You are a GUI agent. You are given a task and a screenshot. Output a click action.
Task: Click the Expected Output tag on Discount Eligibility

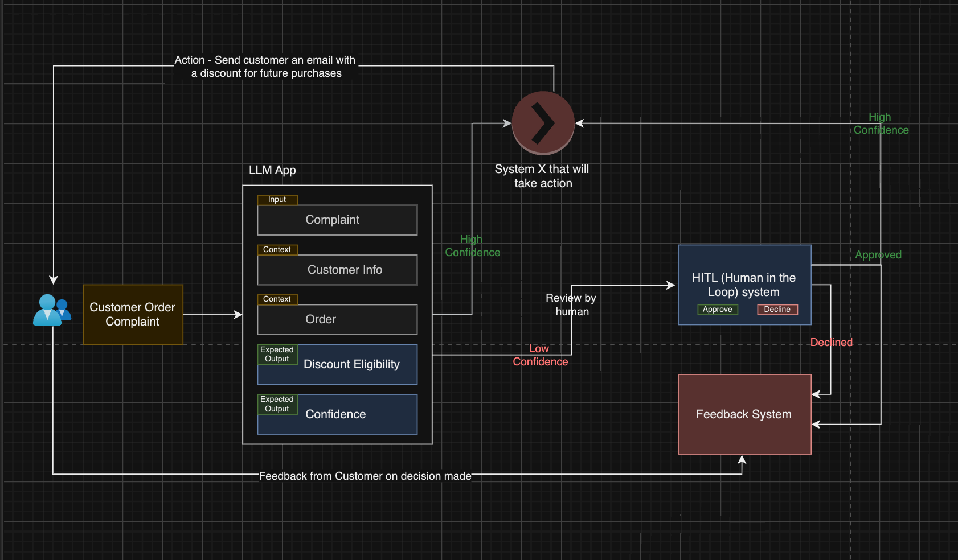277,353
